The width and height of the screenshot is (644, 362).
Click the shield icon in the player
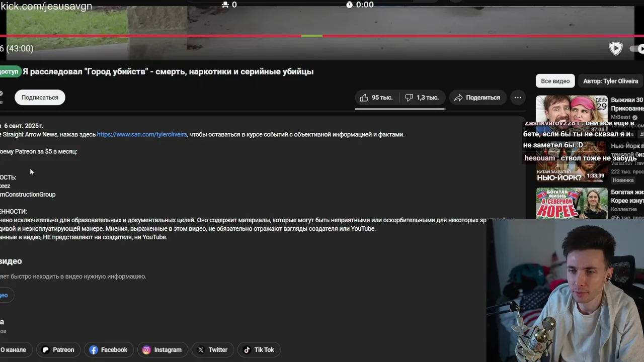pos(616,48)
